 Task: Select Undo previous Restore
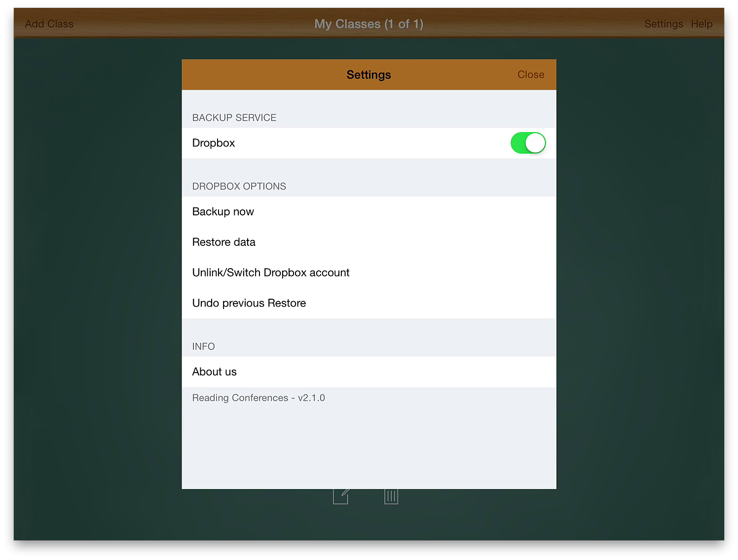point(369,303)
